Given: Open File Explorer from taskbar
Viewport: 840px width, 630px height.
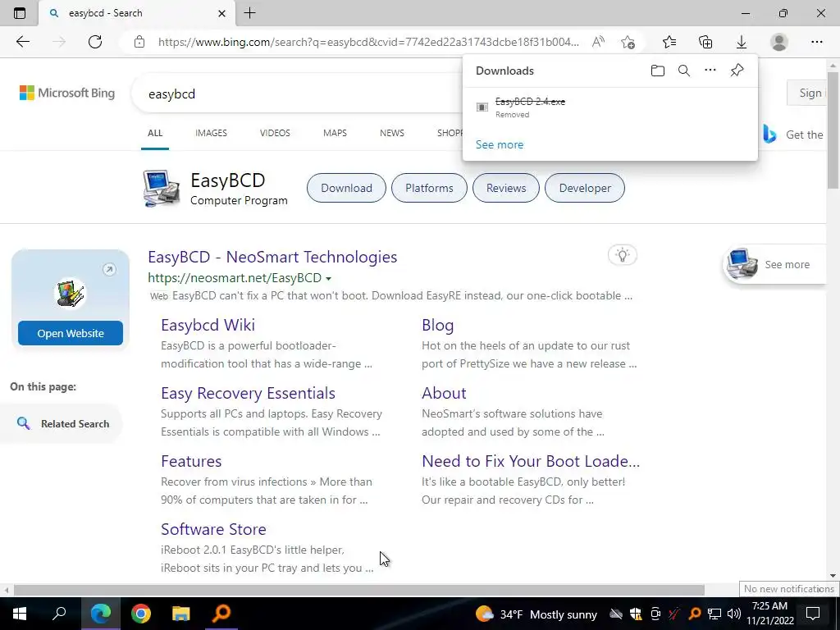Looking at the screenshot, I should 181,614.
